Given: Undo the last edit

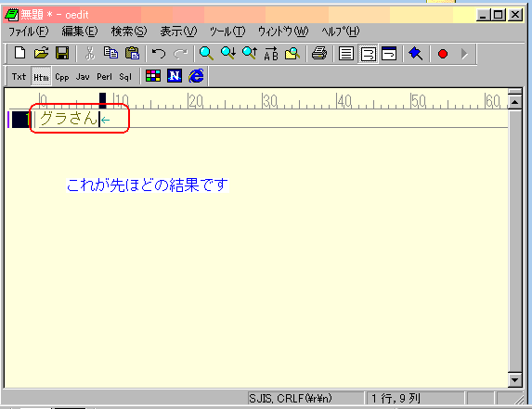Looking at the screenshot, I should [159, 54].
